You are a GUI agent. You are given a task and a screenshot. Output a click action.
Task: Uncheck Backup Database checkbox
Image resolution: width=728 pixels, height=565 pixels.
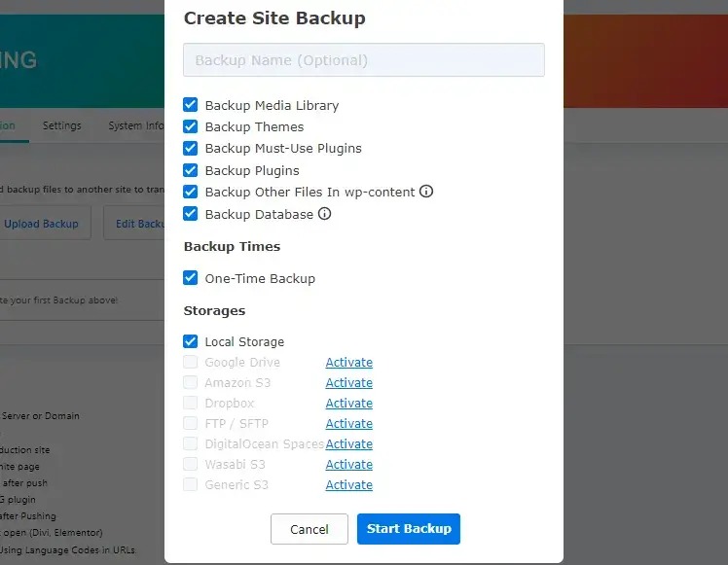coord(191,214)
